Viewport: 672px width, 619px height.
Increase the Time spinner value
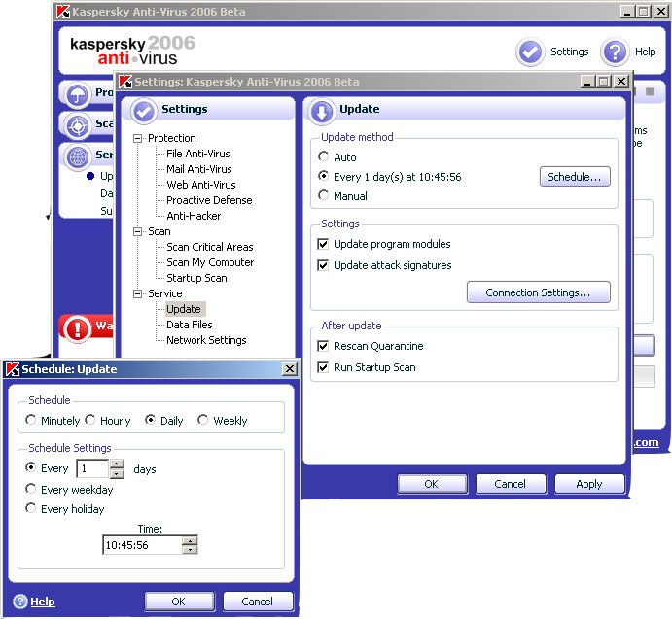(190, 540)
